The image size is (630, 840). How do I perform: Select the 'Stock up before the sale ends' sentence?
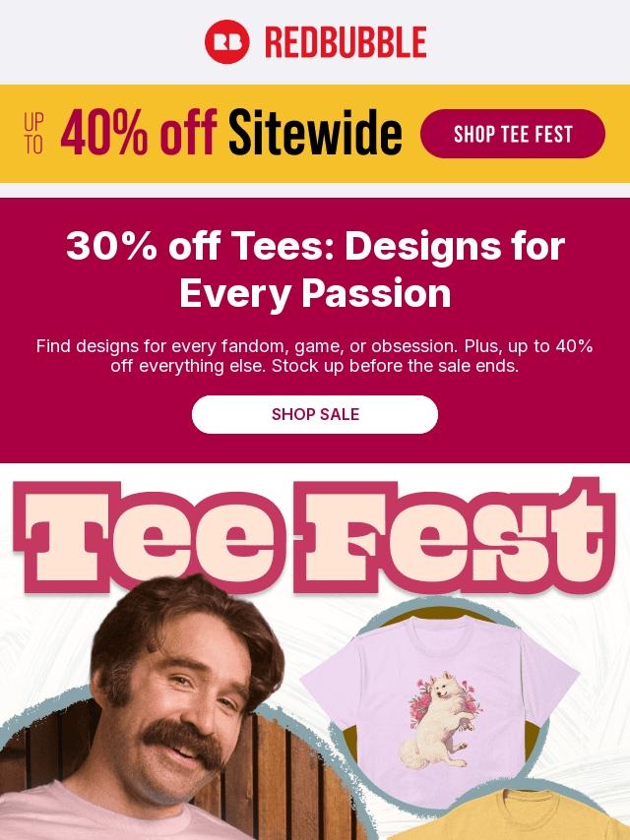[396, 367]
